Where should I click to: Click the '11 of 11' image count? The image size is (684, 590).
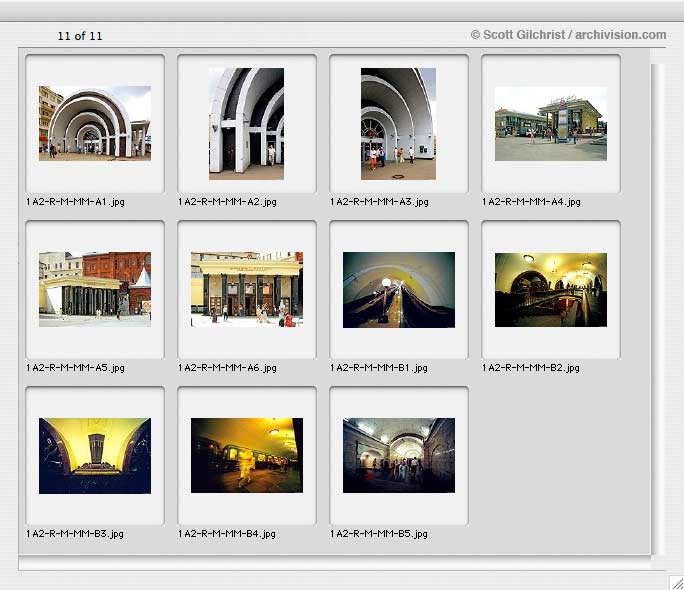click(80, 36)
